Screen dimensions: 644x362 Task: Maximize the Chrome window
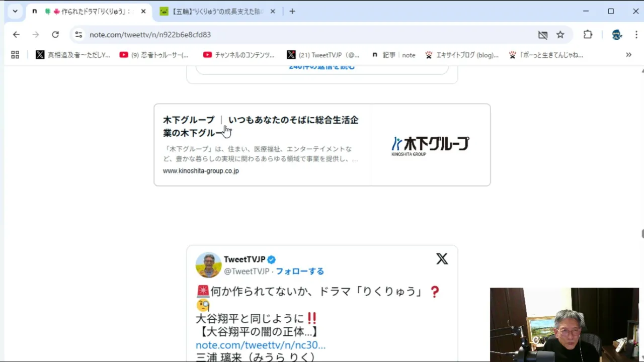pos(611,11)
